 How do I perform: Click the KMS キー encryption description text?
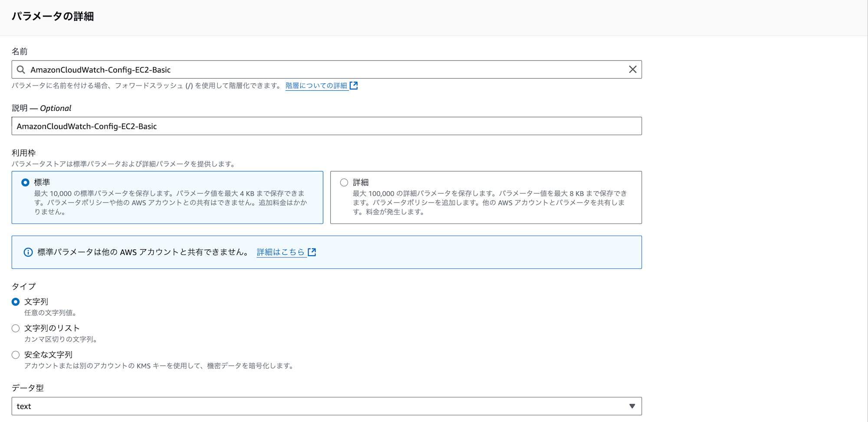(159, 366)
